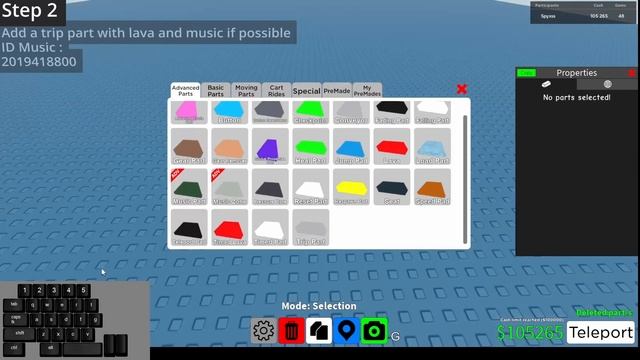This screenshot has width=640, height=360.
Task: Open the PreMade tab
Action: (337, 91)
